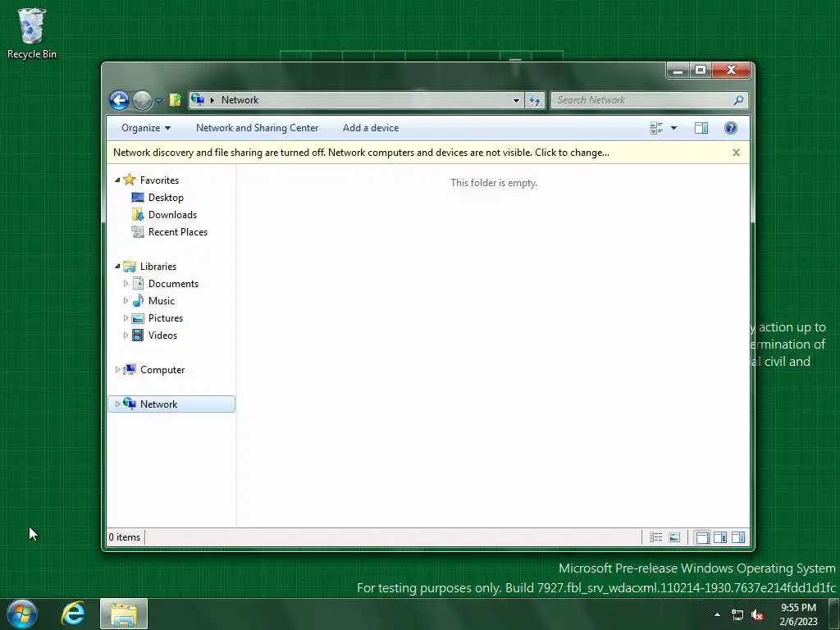Toggle details pane layout in status bar
The height and width of the screenshot is (630, 840).
[x=720, y=537]
